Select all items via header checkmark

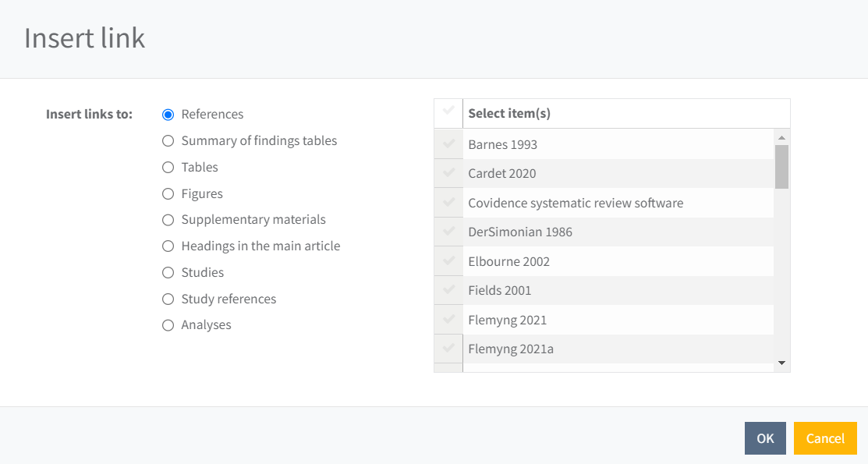(448, 112)
